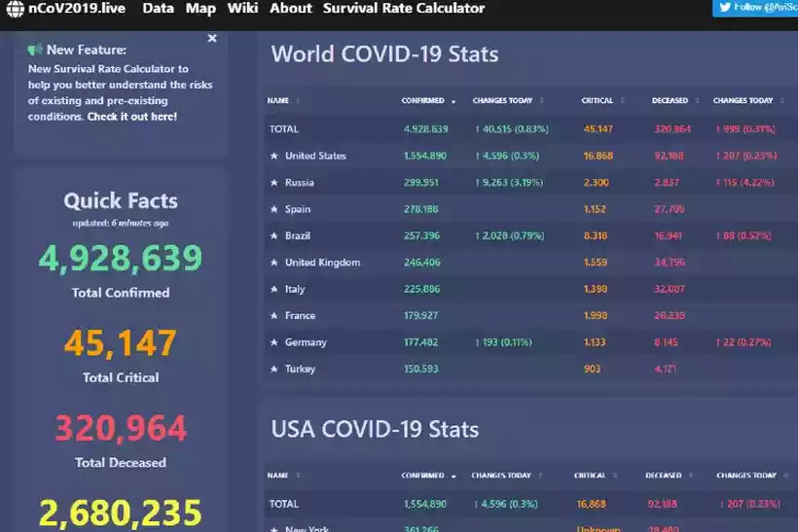The height and width of the screenshot is (532, 798).
Task: Sort USA table by Confirmed column arrow
Action: 453,477
